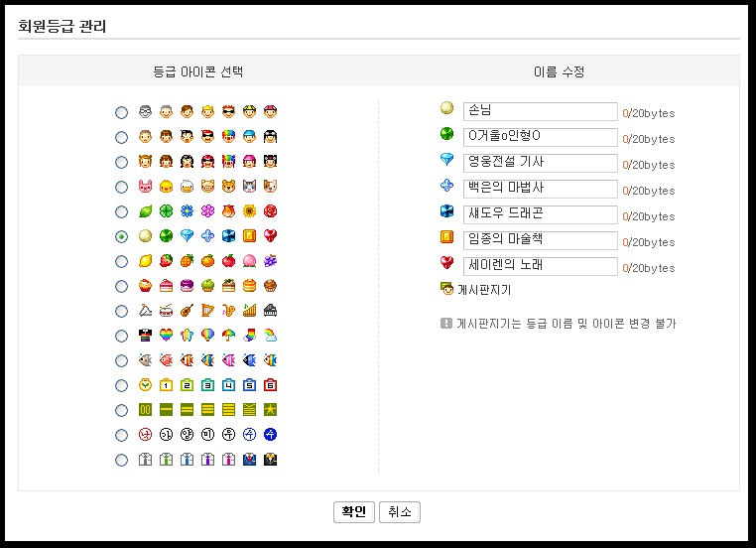Viewport: 756px width, 548px height.
Task: Edit the O거울o인형O name field
Action: click(540, 137)
